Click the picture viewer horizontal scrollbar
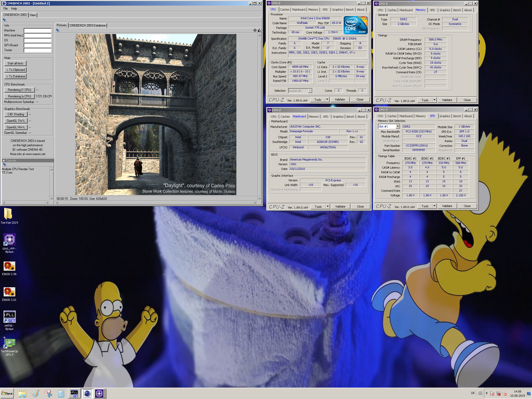532x399 pixels. [156, 203]
